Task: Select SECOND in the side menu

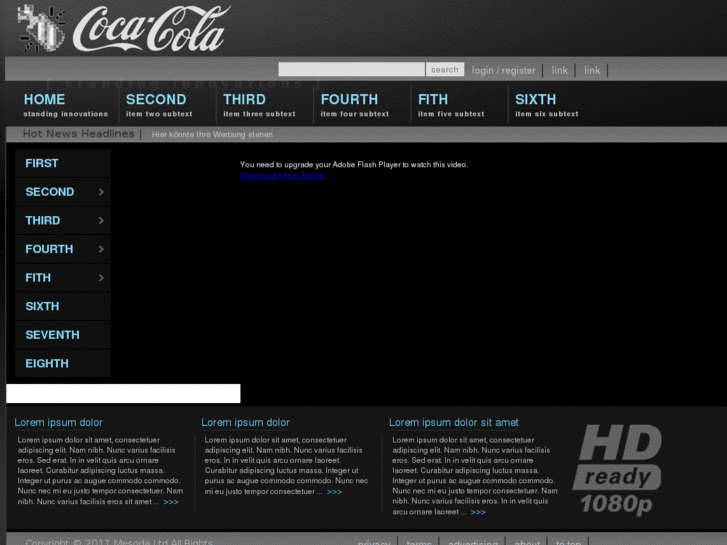Action: (x=63, y=192)
